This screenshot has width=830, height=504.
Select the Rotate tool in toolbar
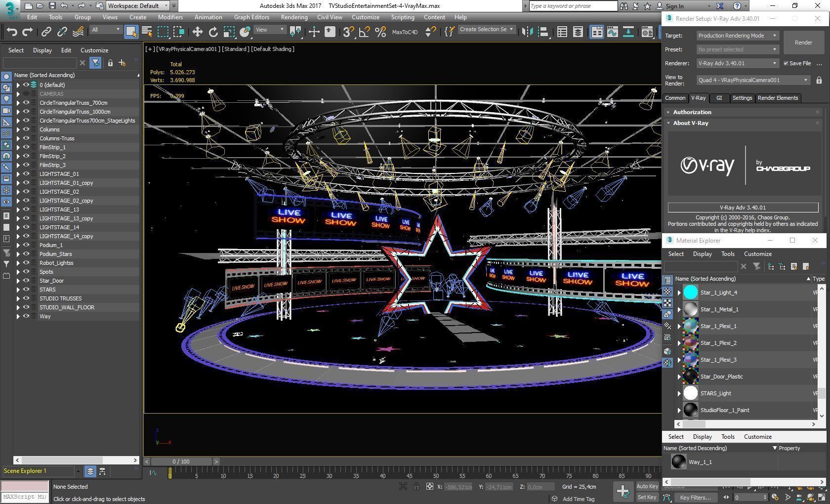tap(213, 32)
